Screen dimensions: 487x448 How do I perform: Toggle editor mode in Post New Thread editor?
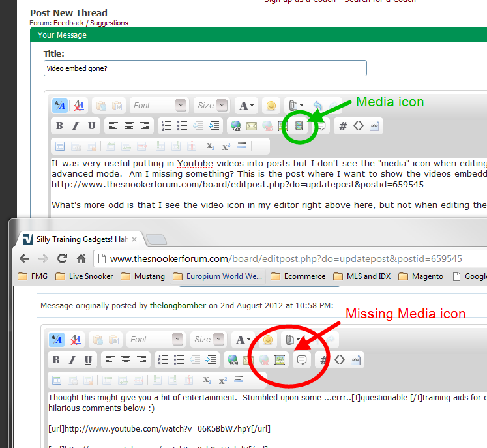point(59,106)
